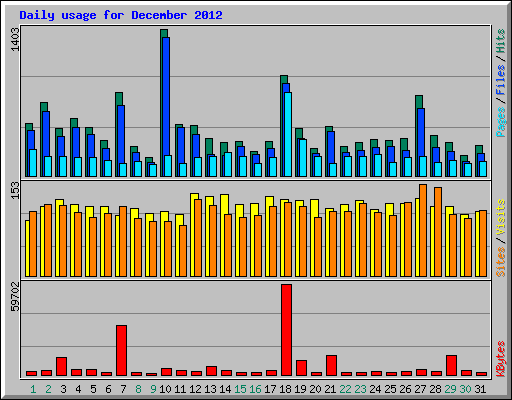Click the cyan pages bar for day 19
The height and width of the screenshot is (400, 512).
303,158
